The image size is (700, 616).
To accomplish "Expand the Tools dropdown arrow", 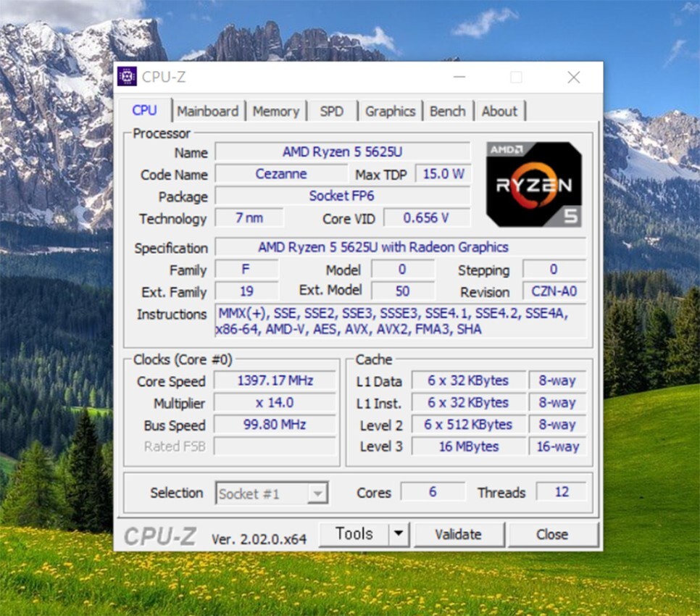I will (x=399, y=533).
